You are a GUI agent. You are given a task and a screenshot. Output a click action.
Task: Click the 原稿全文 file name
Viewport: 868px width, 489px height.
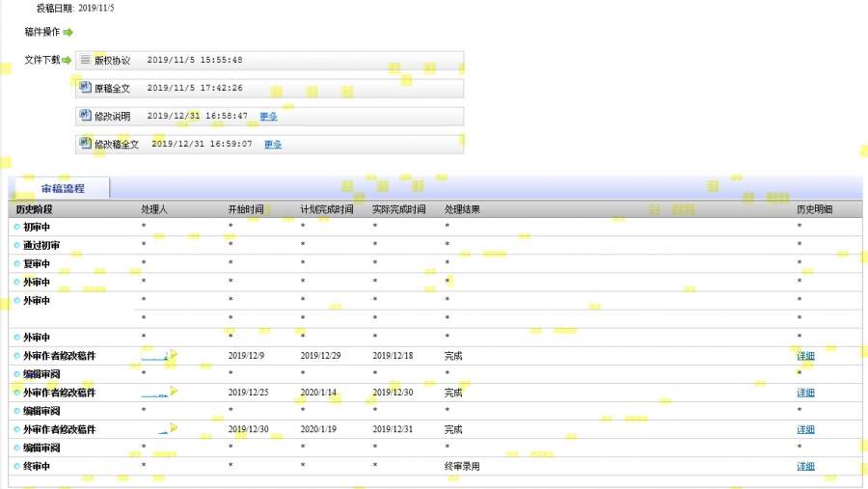click(x=113, y=88)
